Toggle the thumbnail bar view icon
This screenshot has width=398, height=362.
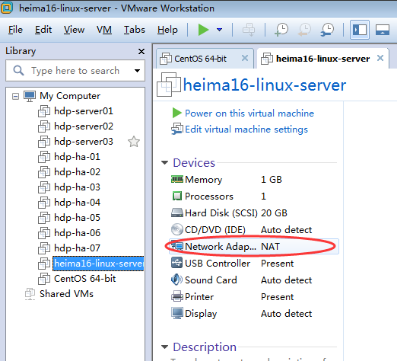pos(383,30)
